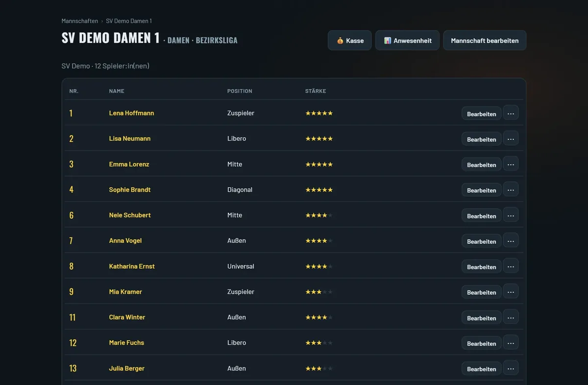This screenshot has height=385, width=588.
Task: Open more options for Emma Lorenz
Action: 511,164
